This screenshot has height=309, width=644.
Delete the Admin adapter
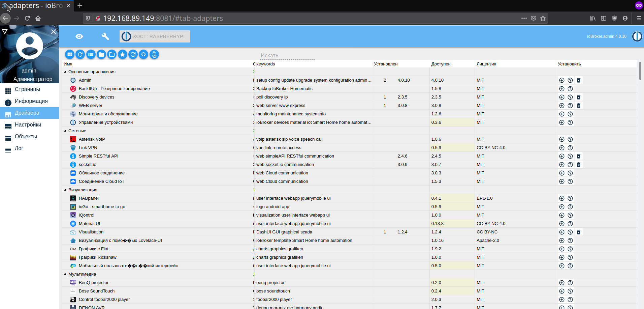tap(579, 80)
